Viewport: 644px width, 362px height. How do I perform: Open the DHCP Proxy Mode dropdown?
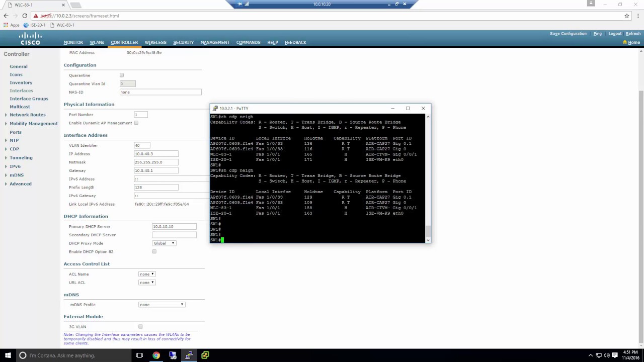164,243
